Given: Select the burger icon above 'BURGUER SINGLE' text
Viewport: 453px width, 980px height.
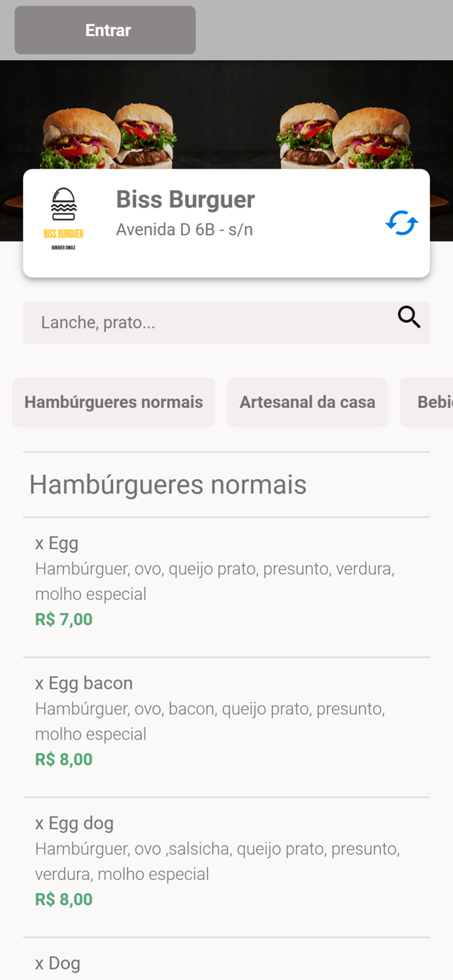Looking at the screenshot, I should coord(64,203).
